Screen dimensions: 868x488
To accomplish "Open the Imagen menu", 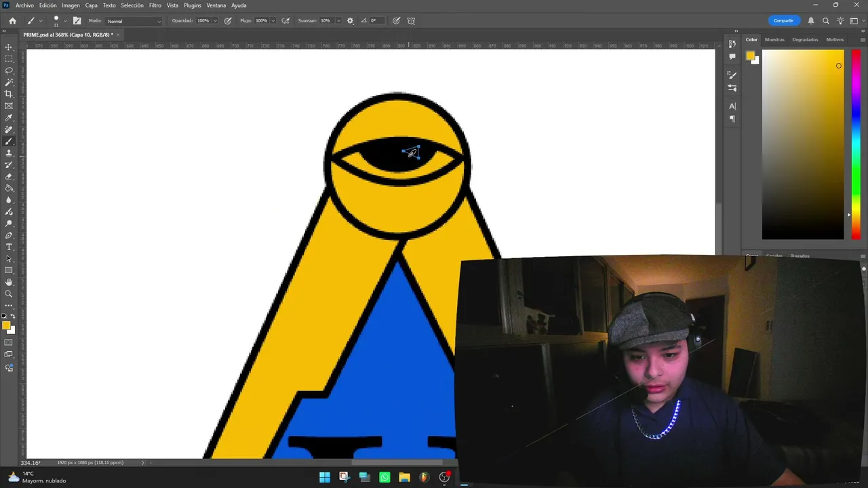I will pos(71,5).
